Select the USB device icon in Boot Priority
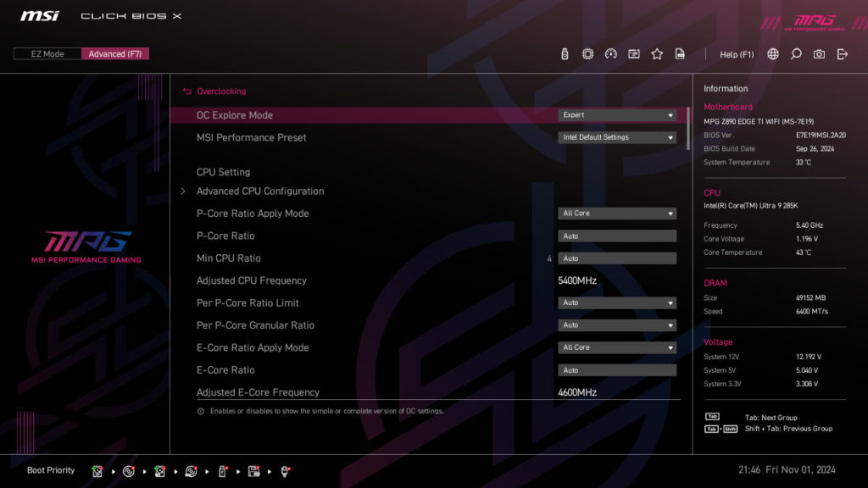 click(x=220, y=471)
